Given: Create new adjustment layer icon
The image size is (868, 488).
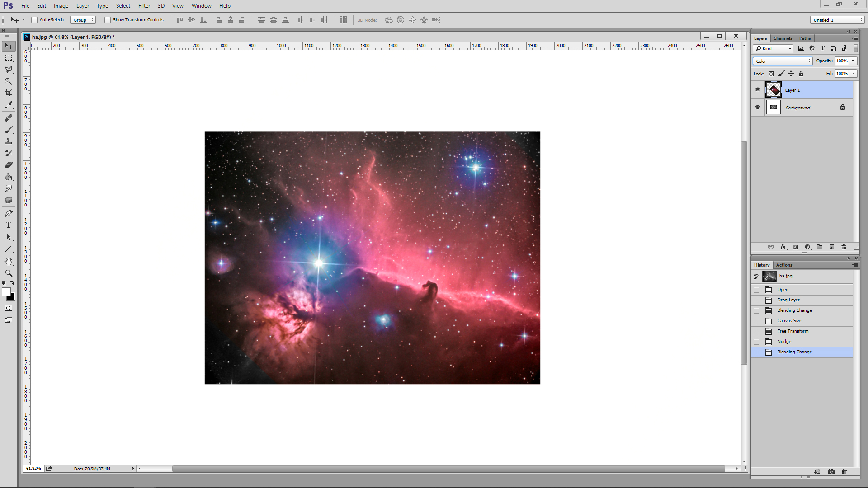Looking at the screenshot, I should click(x=807, y=247).
